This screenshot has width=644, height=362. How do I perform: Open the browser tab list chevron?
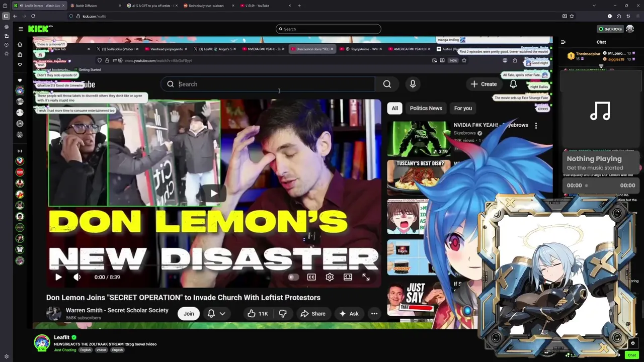click(x=594, y=6)
